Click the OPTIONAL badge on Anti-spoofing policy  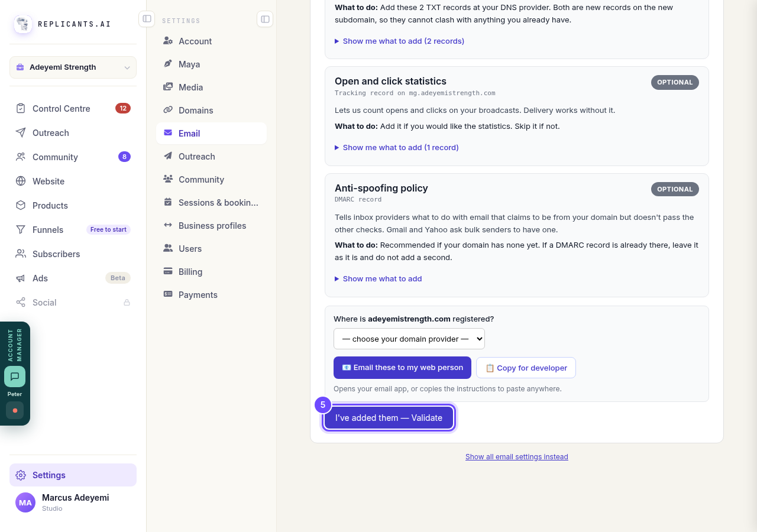[x=675, y=189]
